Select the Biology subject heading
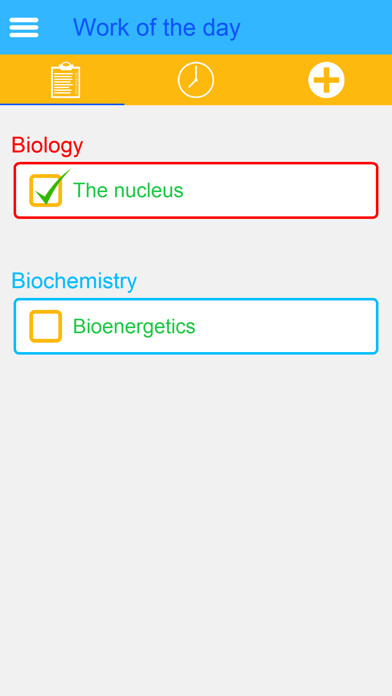The image size is (392, 696). coord(47,145)
